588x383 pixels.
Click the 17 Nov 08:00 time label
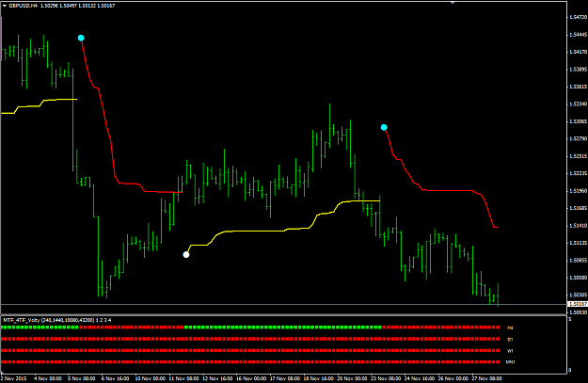click(x=285, y=378)
